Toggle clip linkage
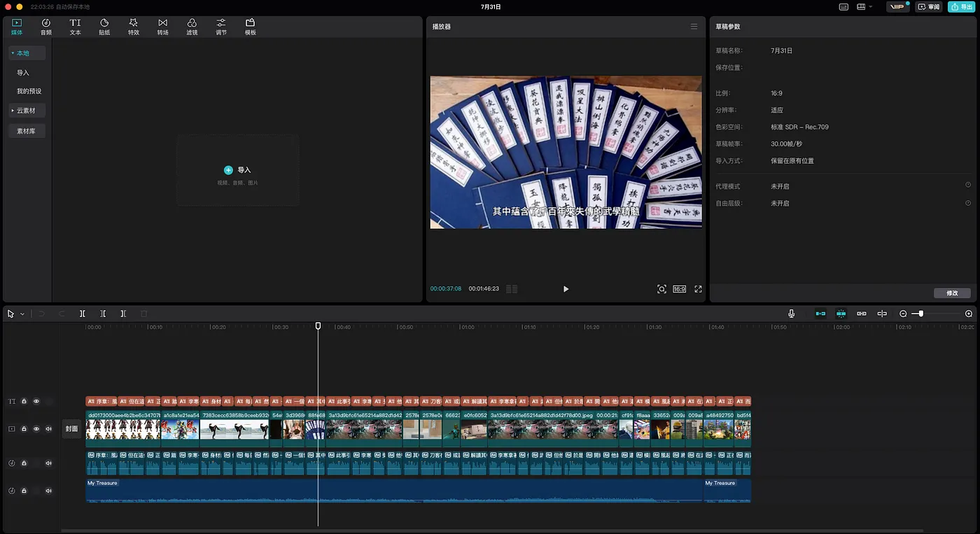 (x=862, y=314)
